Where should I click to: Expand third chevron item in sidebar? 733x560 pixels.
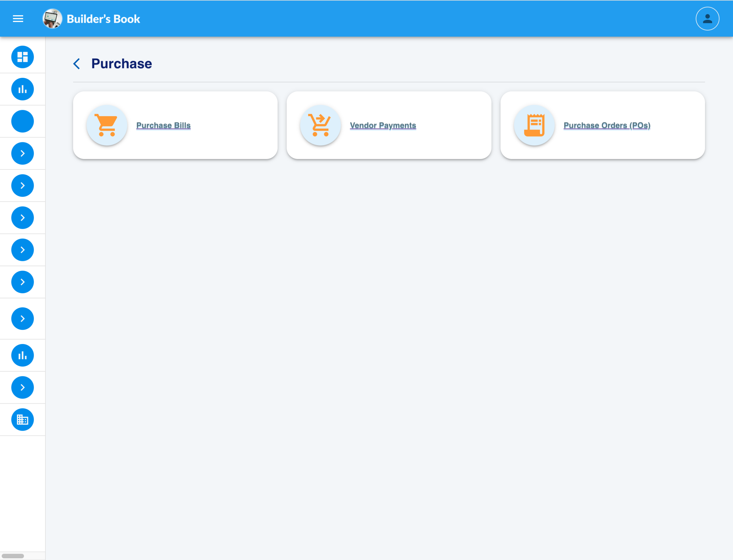(x=22, y=218)
